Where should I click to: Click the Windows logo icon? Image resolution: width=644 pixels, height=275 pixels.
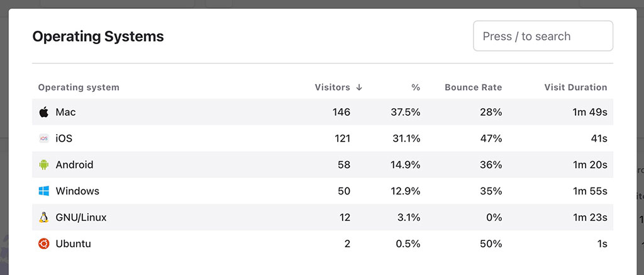(43, 191)
